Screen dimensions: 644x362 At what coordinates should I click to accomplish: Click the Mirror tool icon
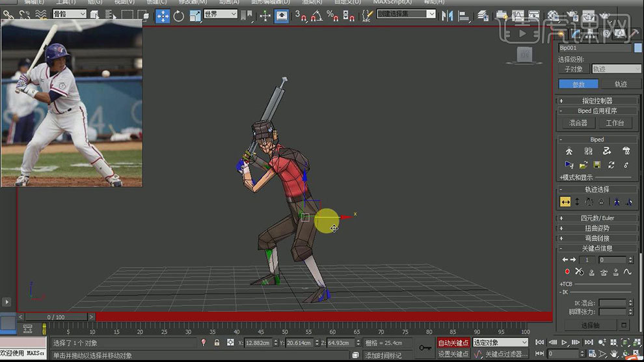pyautogui.click(x=448, y=16)
